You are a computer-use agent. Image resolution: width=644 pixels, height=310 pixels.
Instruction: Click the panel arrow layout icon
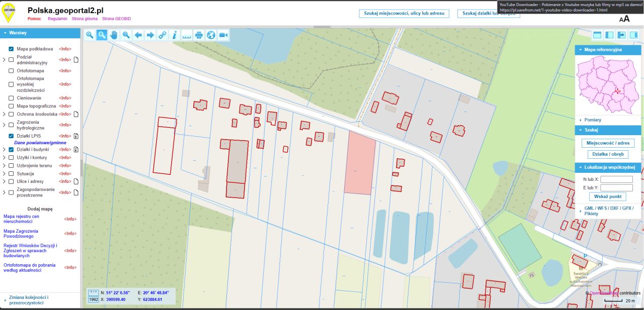[621, 35]
